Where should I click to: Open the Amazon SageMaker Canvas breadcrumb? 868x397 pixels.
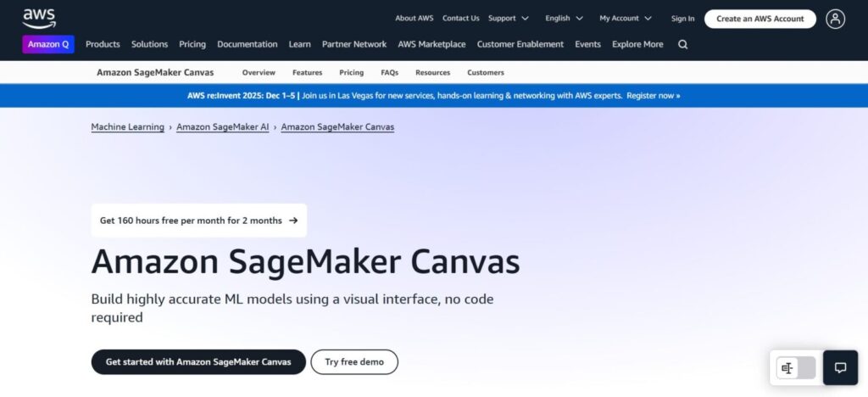pyautogui.click(x=337, y=126)
